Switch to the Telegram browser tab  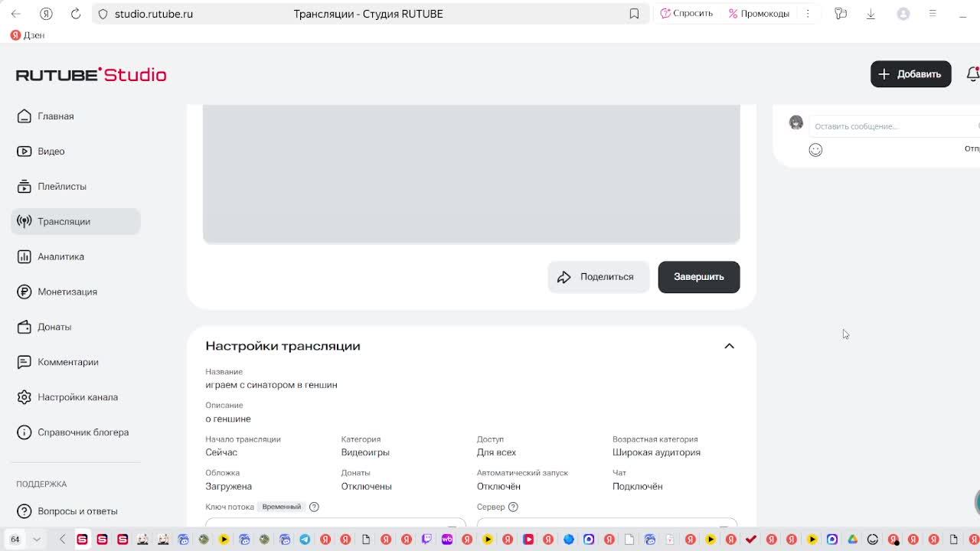tap(305, 540)
